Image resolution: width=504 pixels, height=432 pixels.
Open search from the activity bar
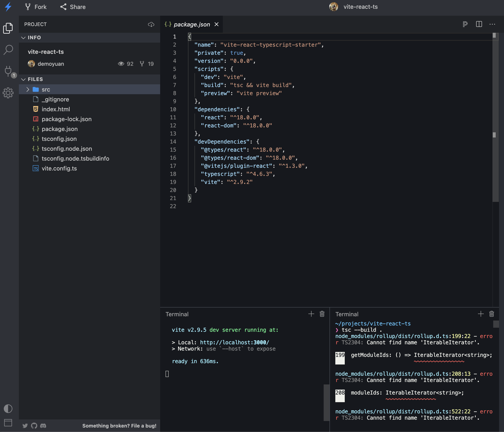coord(8,50)
